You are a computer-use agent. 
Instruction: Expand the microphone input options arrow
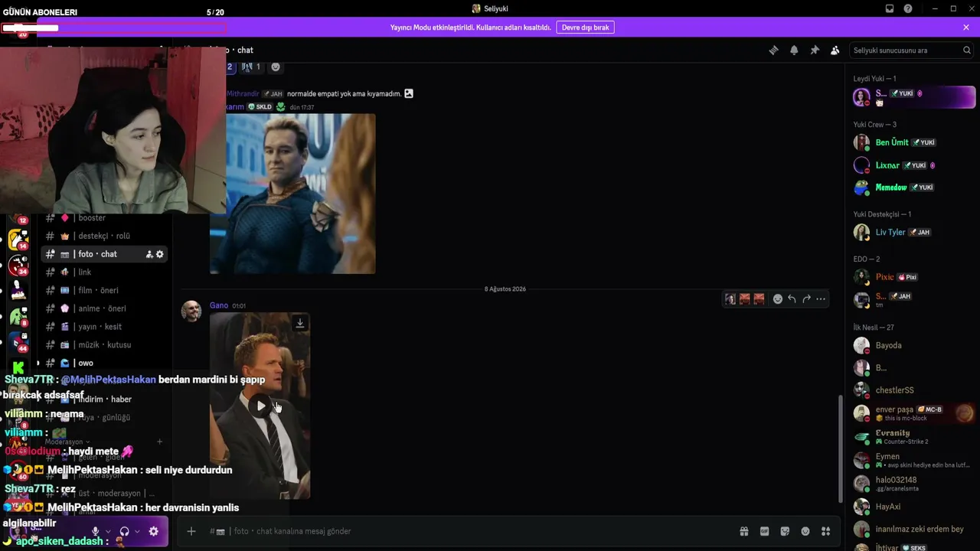click(x=109, y=531)
